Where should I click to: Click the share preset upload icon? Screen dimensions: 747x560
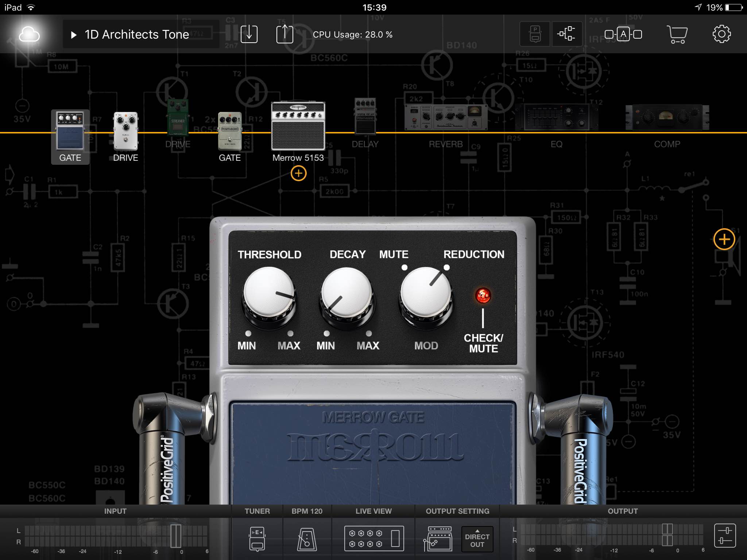[x=285, y=34]
